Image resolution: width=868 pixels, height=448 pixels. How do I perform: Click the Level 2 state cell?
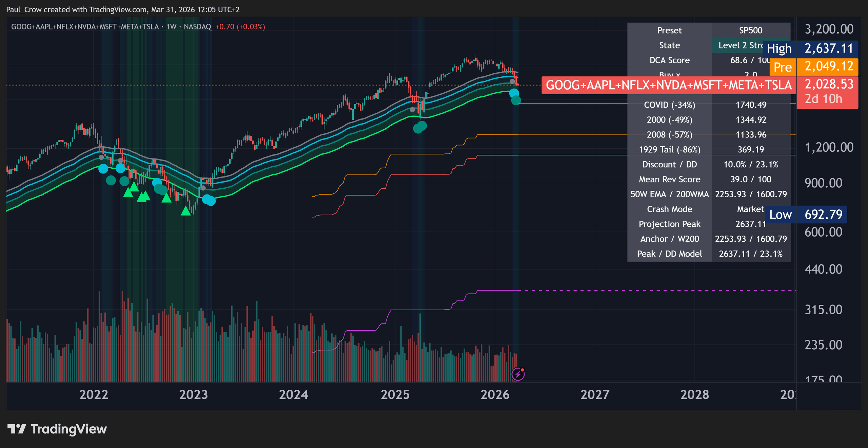(737, 45)
